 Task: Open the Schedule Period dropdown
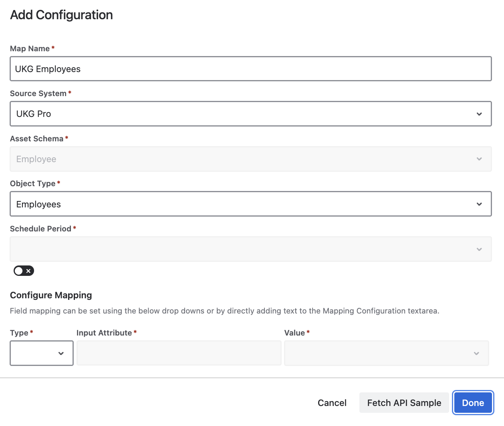coord(251,249)
